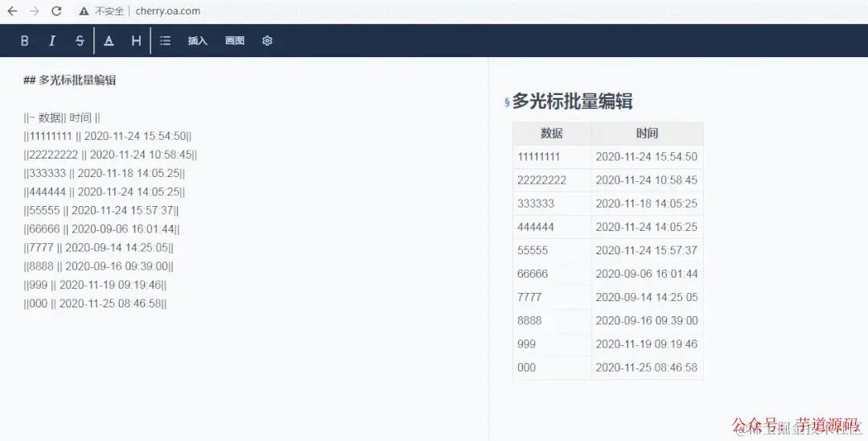Click the editor line starting with ||7777

[98, 248]
